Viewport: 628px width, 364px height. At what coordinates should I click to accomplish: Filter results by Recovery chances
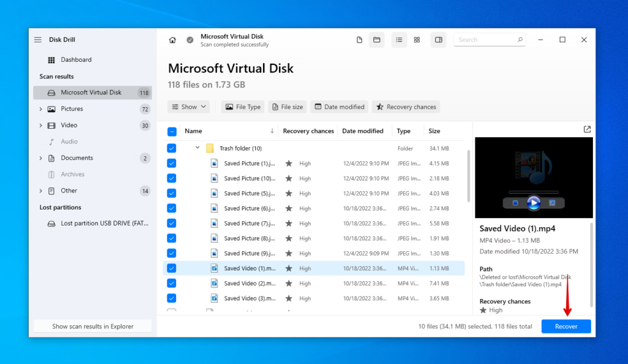point(405,107)
